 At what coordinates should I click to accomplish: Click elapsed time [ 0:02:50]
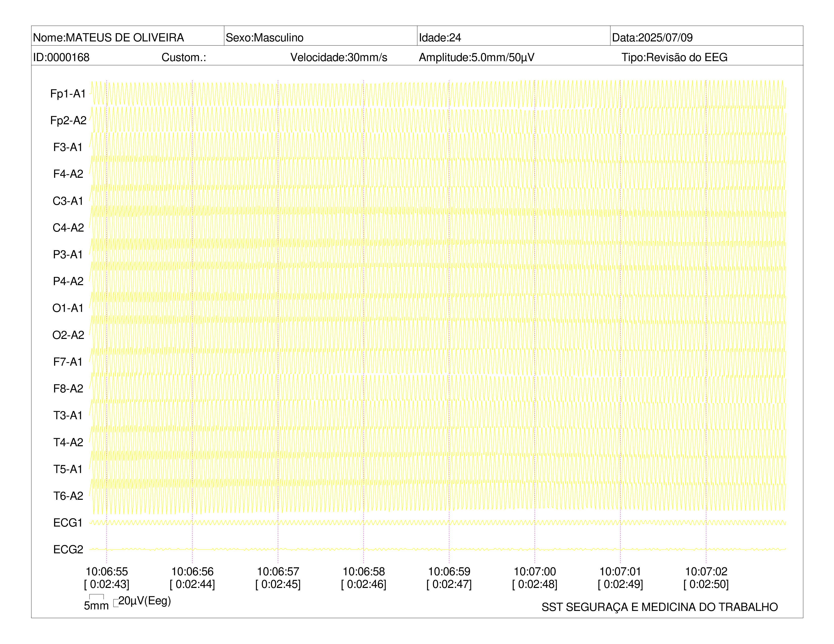pos(706,584)
